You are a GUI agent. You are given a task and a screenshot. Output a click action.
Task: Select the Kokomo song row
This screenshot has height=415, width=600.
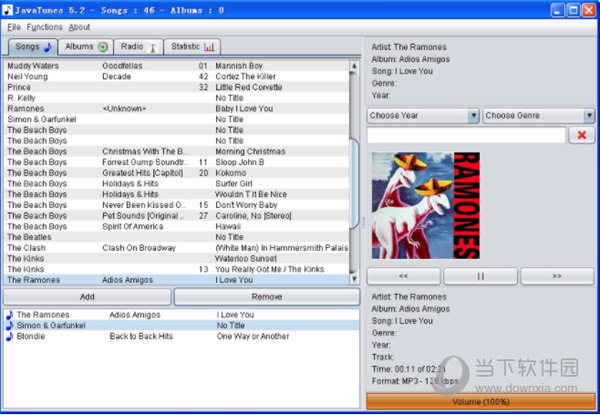(x=176, y=173)
